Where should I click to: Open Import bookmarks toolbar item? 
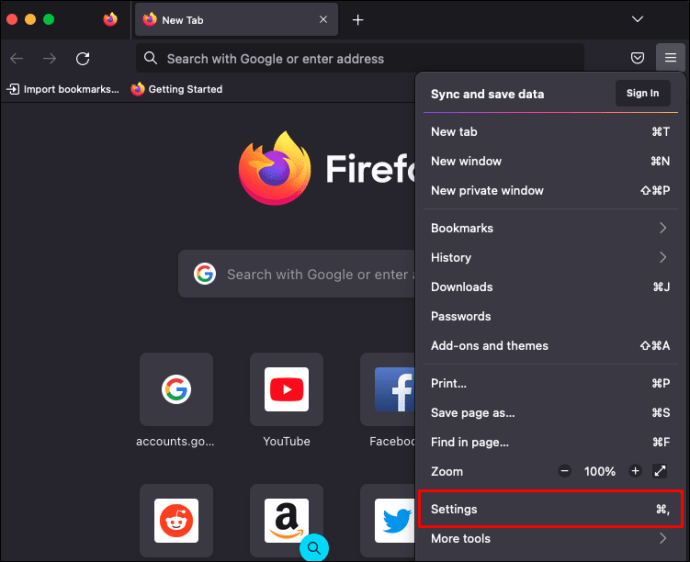(x=63, y=89)
